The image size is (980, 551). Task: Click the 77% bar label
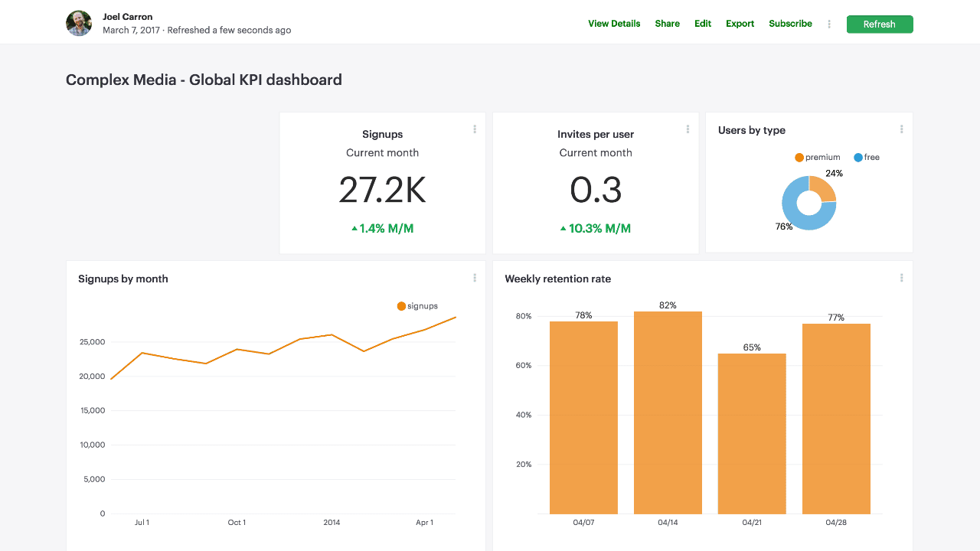836,318
